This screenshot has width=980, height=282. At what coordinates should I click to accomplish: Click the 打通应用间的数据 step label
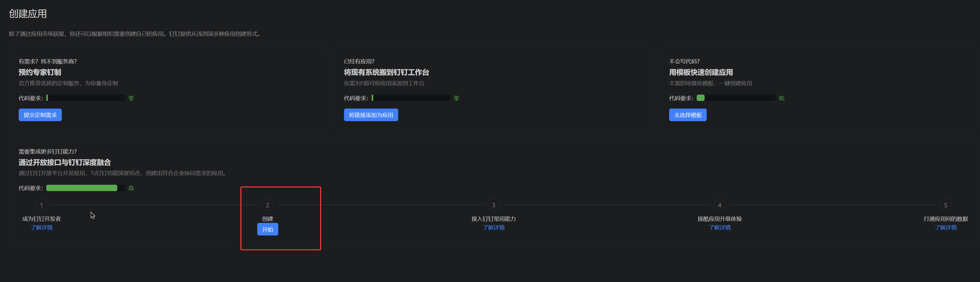click(945, 219)
